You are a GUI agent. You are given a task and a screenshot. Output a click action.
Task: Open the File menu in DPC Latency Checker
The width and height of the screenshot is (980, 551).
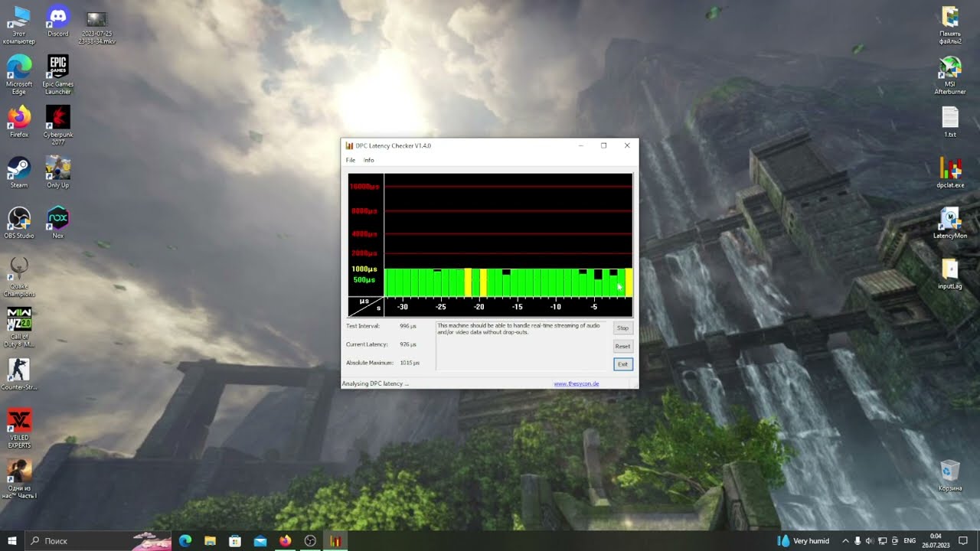click(351, 160)
